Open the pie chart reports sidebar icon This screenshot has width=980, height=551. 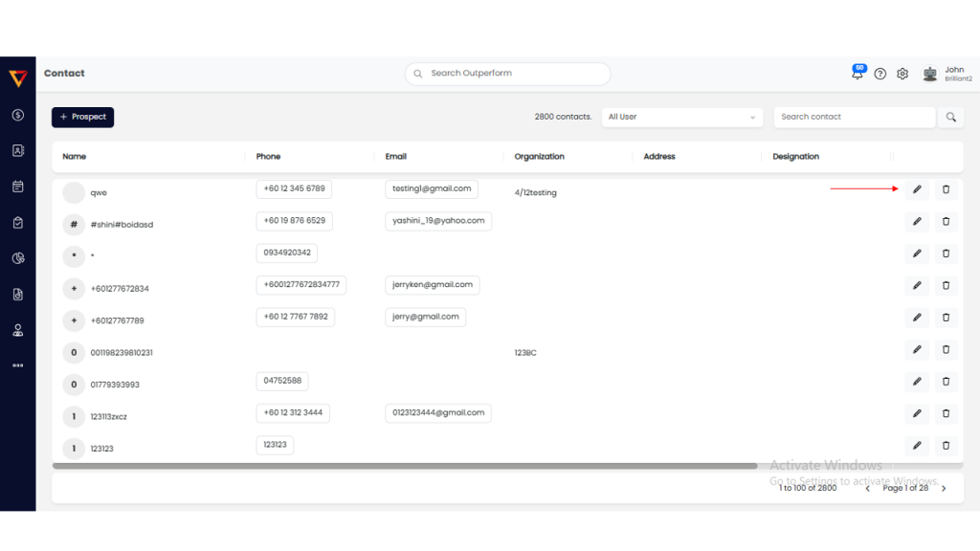(x=17, y=258)
